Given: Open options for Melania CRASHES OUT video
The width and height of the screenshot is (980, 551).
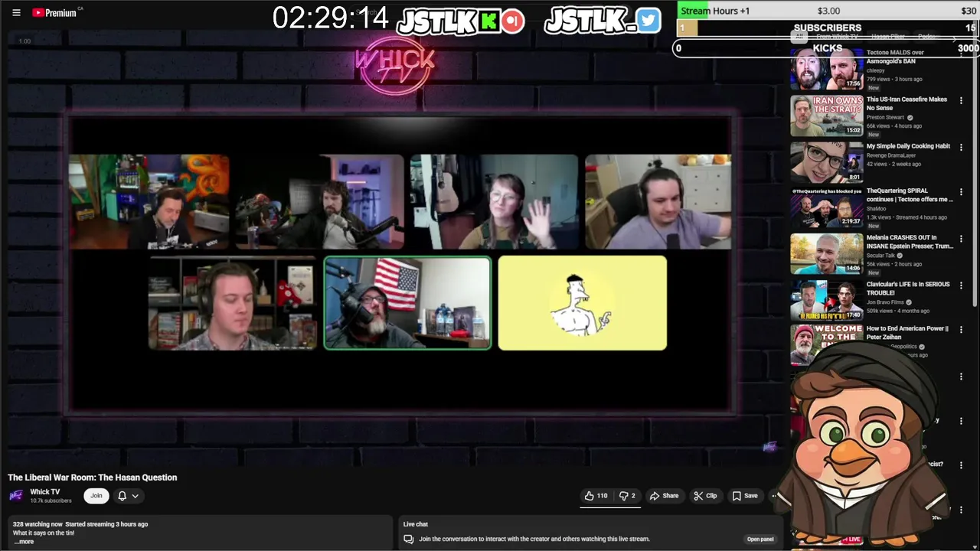Looking at the screenshot, I should coord(961,239).
